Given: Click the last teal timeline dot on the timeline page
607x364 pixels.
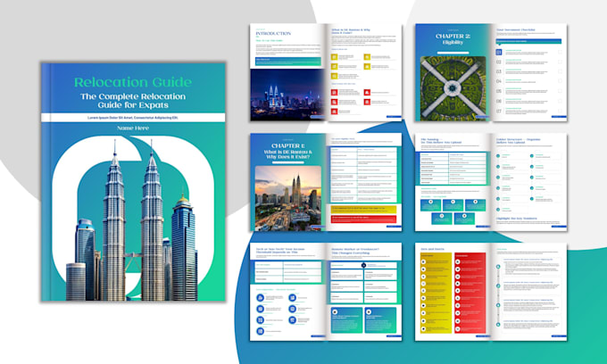Looking at the screenshot, I should coord(498,325).
